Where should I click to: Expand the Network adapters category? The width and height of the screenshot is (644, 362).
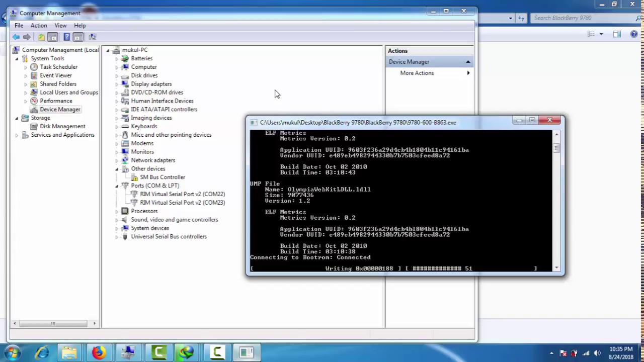tap(117, 160)
